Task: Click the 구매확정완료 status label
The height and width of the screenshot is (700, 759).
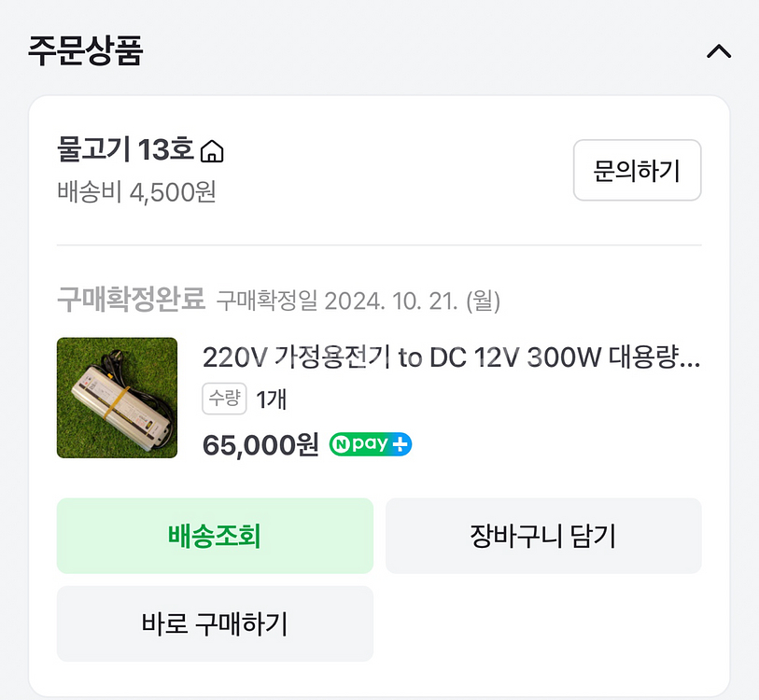Action: 131,300
